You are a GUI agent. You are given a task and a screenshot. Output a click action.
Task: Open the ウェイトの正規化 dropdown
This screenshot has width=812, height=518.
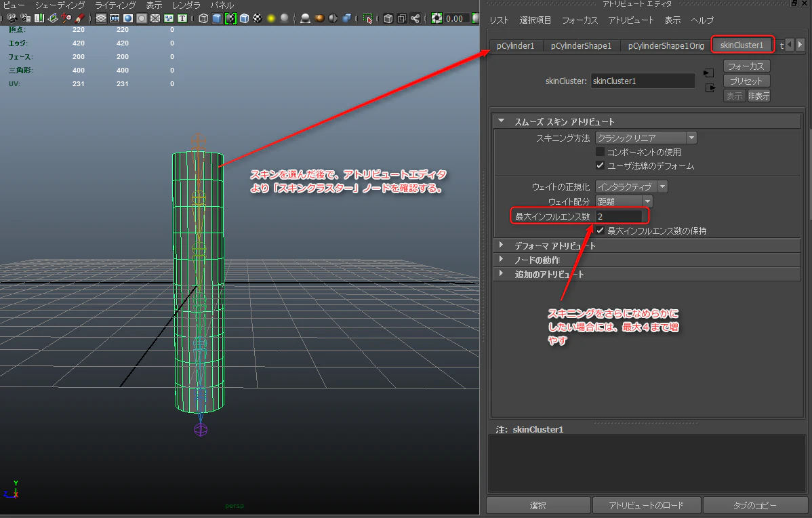pyautogui.click(x=631, y=186)
